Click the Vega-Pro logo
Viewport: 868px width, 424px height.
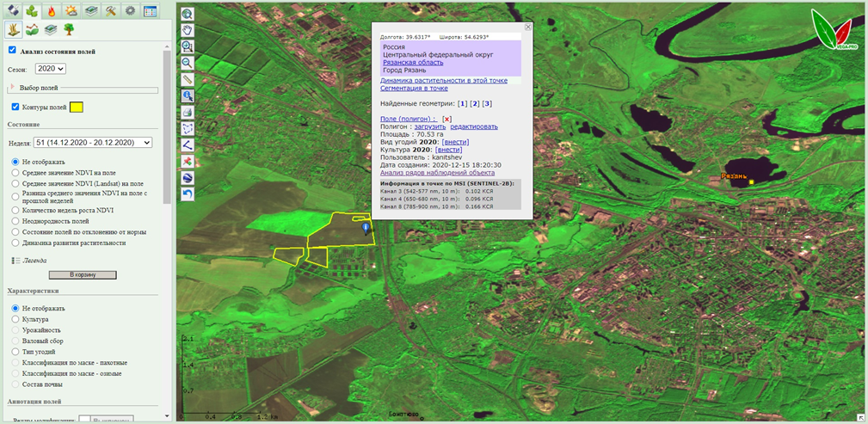[x=835, y=31]
